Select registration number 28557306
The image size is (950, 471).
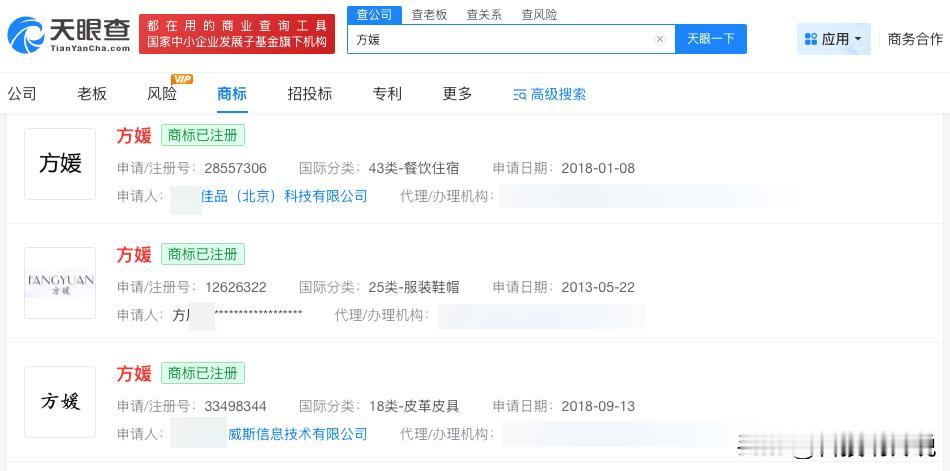(235, 169)
